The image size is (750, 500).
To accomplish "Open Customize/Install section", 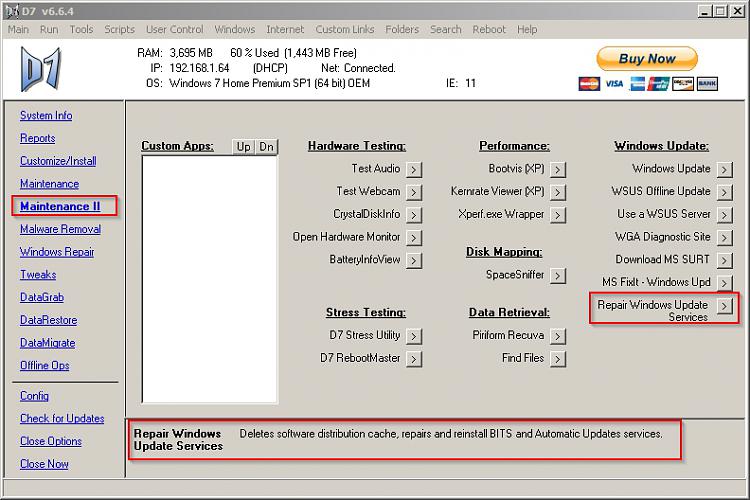I will 58,161.
